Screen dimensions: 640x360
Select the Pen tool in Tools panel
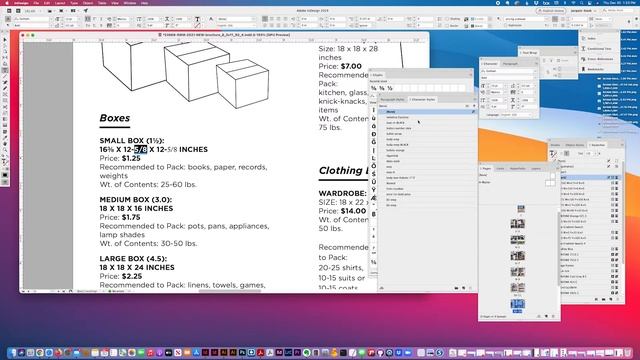click(5, 82)
